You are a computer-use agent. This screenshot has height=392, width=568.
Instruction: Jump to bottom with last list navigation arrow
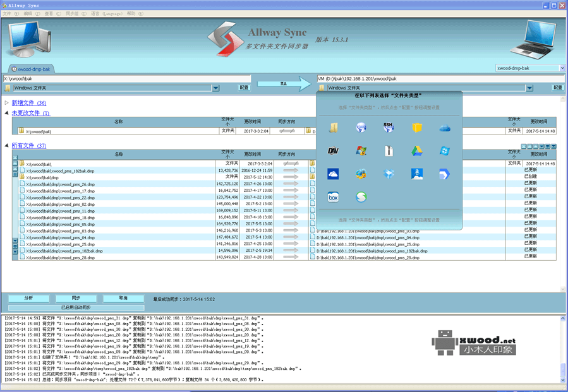coord(553,146)
